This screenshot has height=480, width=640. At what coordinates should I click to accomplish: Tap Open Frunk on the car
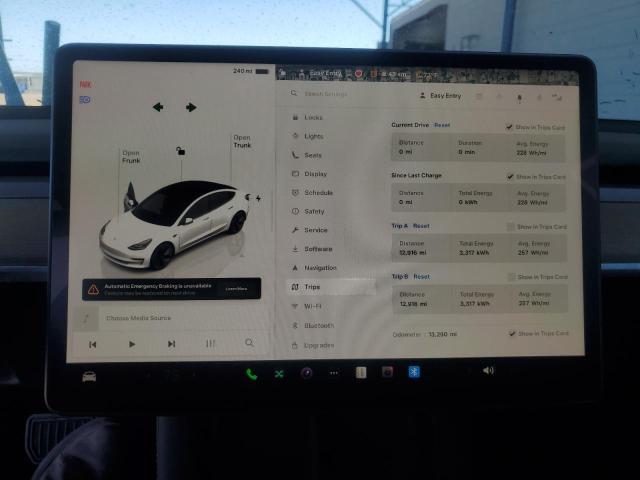click(131, 157)
